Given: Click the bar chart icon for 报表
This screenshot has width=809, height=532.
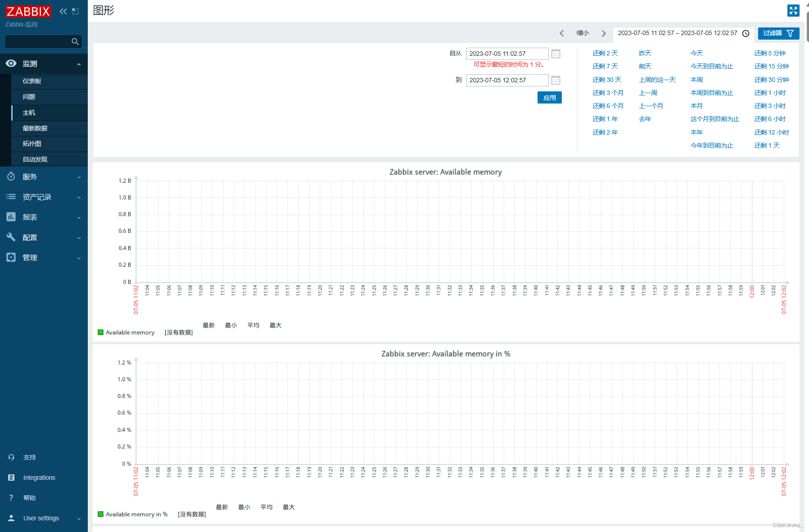Looking at the screenshot, I should point(11,217).
